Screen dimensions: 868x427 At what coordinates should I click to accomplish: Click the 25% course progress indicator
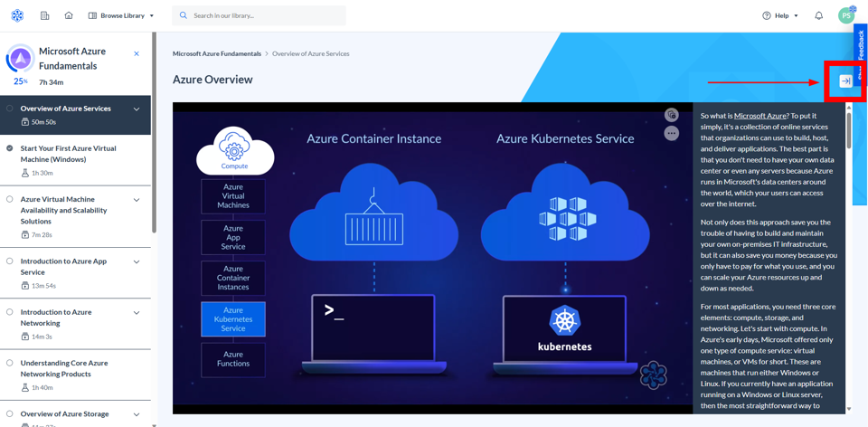(21, 81)
